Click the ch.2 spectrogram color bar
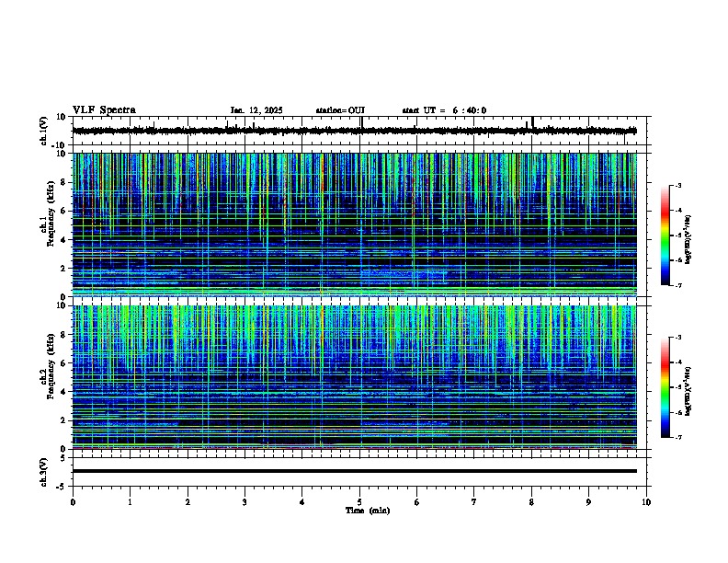The height and width of the screenshot is (563, 728). tap(665, 387)
